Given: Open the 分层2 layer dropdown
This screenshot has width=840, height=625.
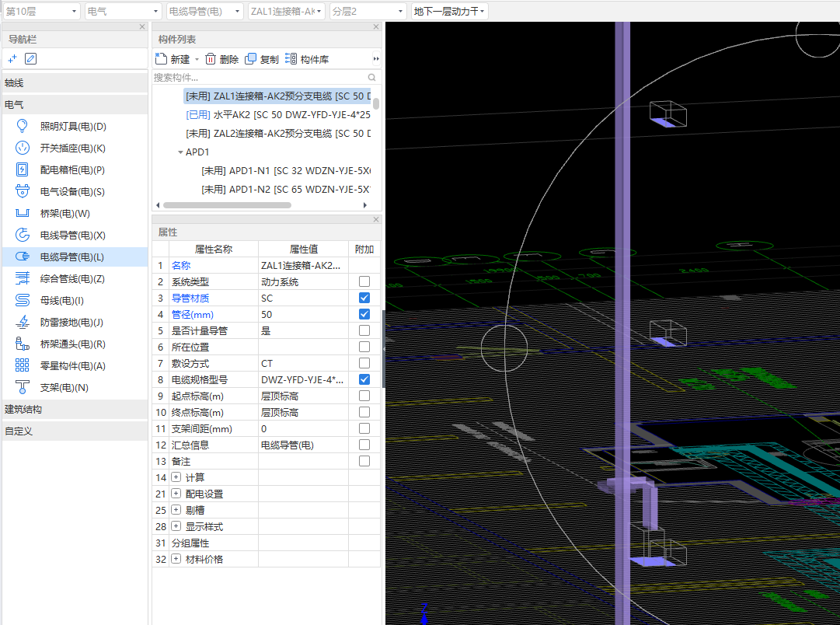Looking at the screenshot, I should 368,11.
